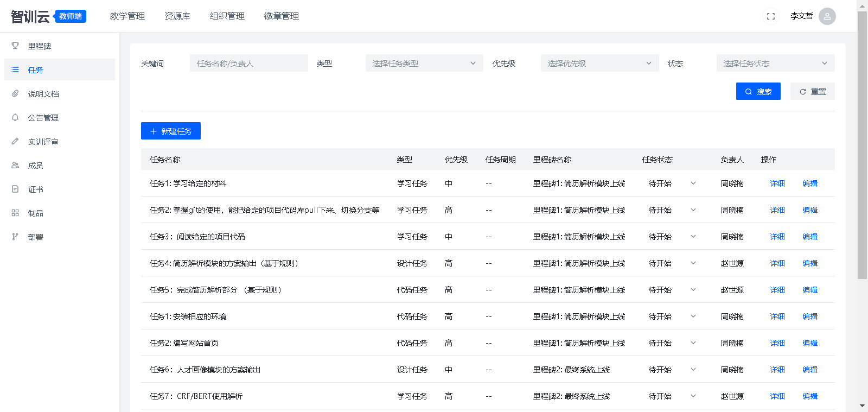Image resolution: width=868 pixels, height=412 pixels.
Task: Click the paperclip icon beside 说明文档
Action: (15, 94)
